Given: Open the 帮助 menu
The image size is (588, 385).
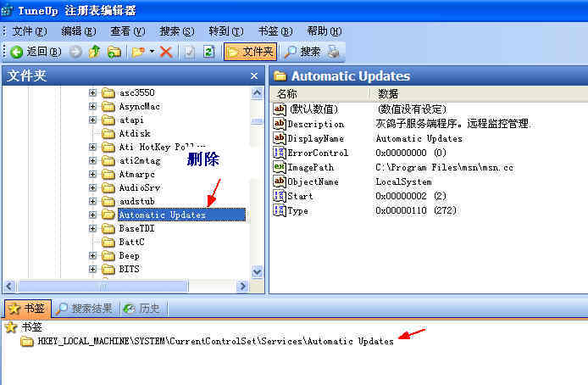Looking at the screenshot, I should tap(325, 31).
